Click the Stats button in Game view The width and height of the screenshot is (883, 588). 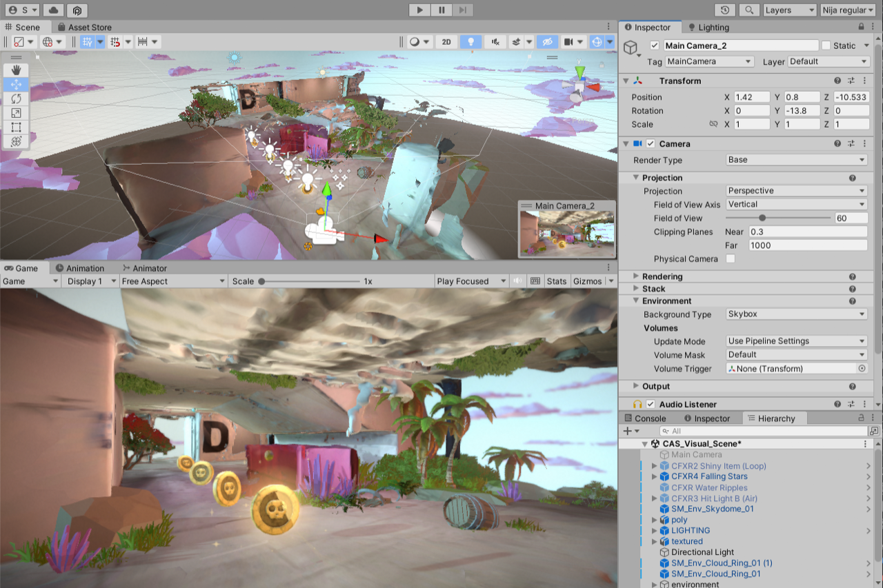[x=556, y=281]
